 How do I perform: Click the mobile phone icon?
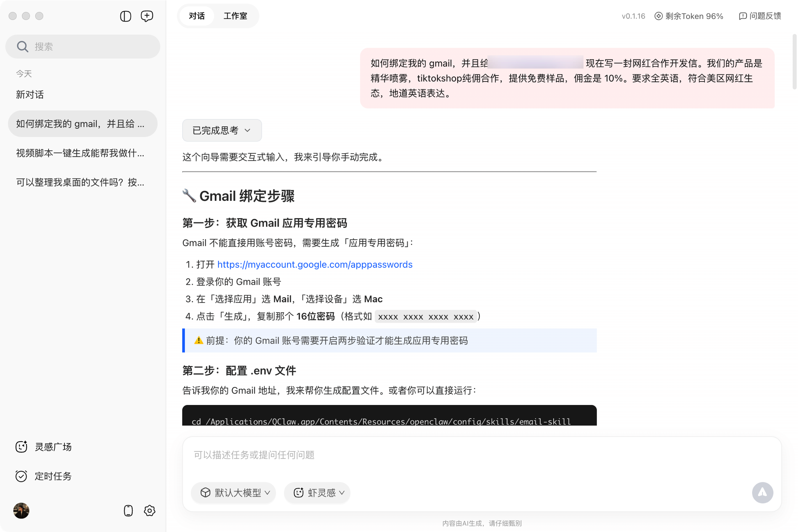click(128, 511)
